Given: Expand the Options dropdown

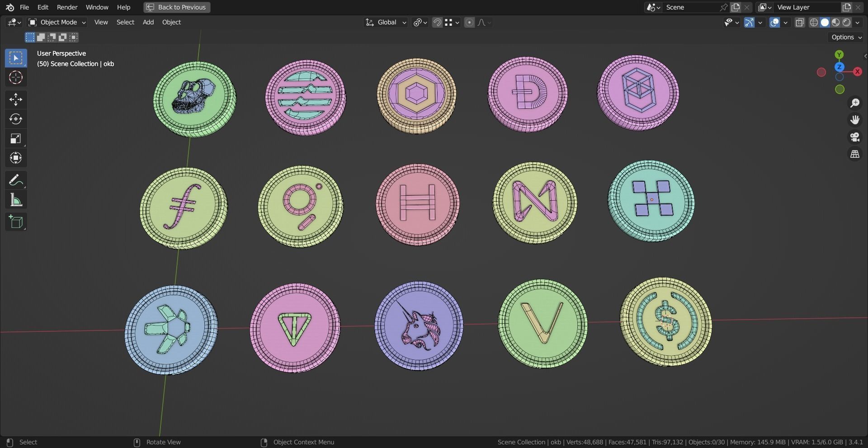Looking at the screenshot, I should [846, 37].
